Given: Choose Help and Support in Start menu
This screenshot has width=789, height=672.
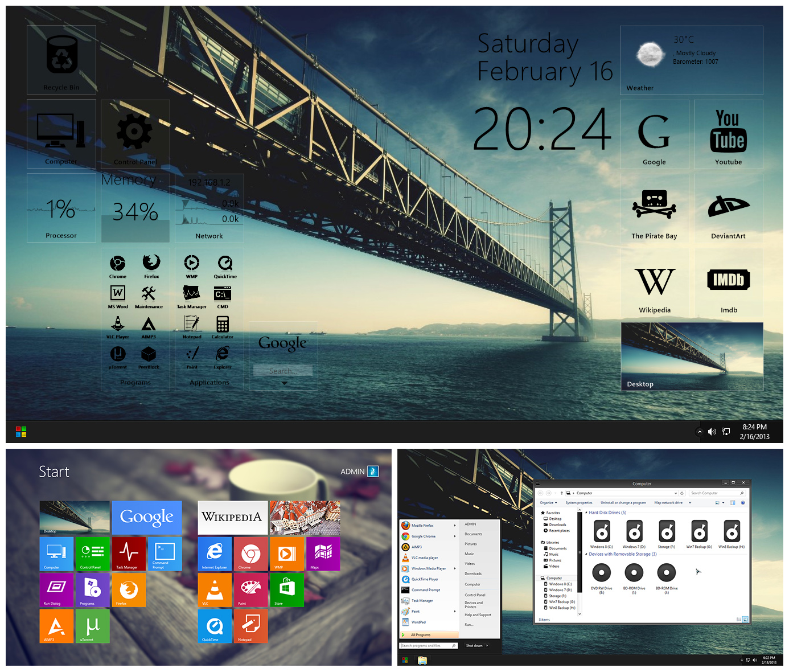Looking at the screenshot, I should coord(478,615).
